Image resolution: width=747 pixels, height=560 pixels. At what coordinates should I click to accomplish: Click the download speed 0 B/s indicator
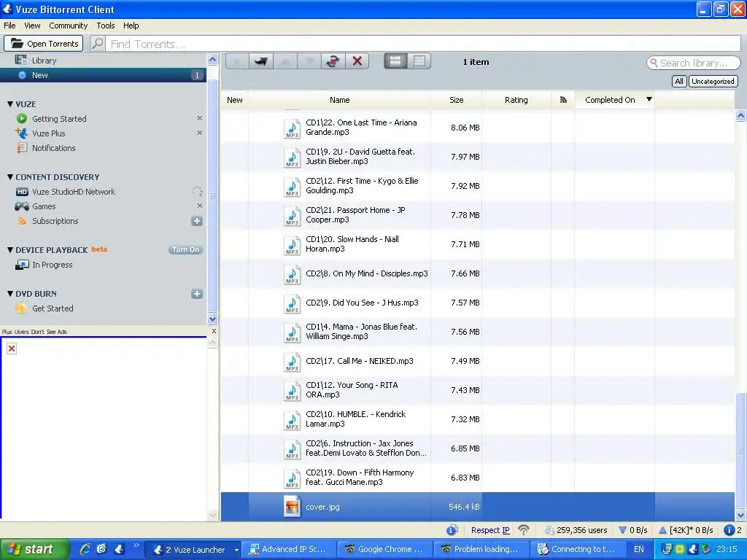click(x=632, y=530)
